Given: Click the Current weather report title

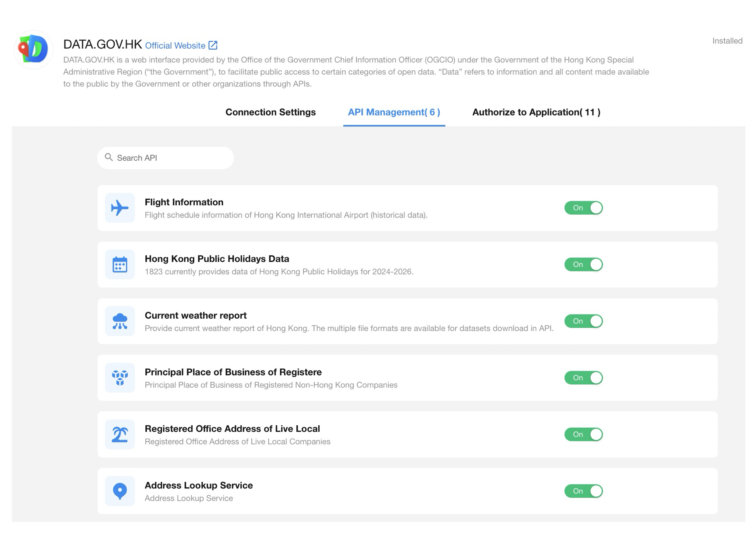Looking at the screenshot, I should 196,316.
